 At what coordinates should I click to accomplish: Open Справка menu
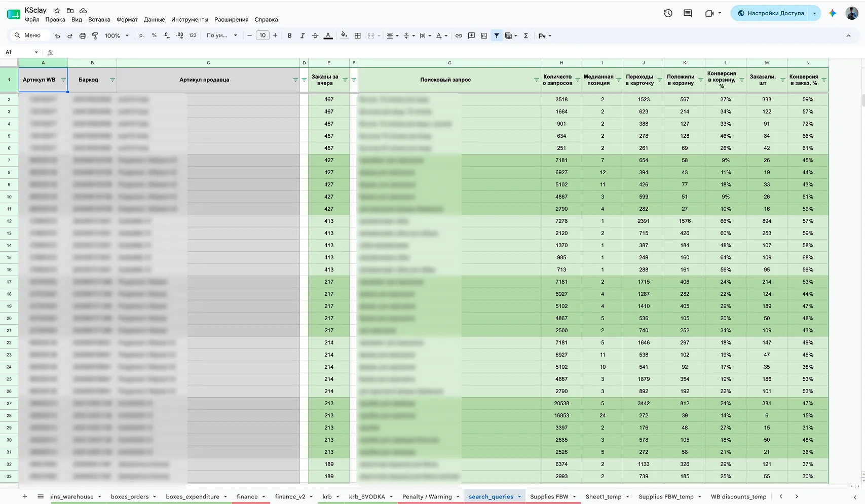click(x=266, y=20)
